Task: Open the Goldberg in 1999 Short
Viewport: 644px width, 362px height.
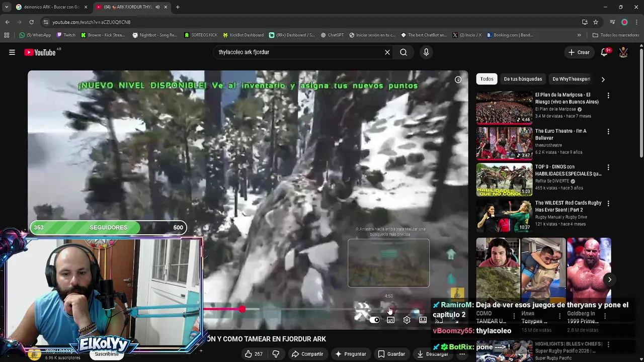Action: [x=589, y=270]
